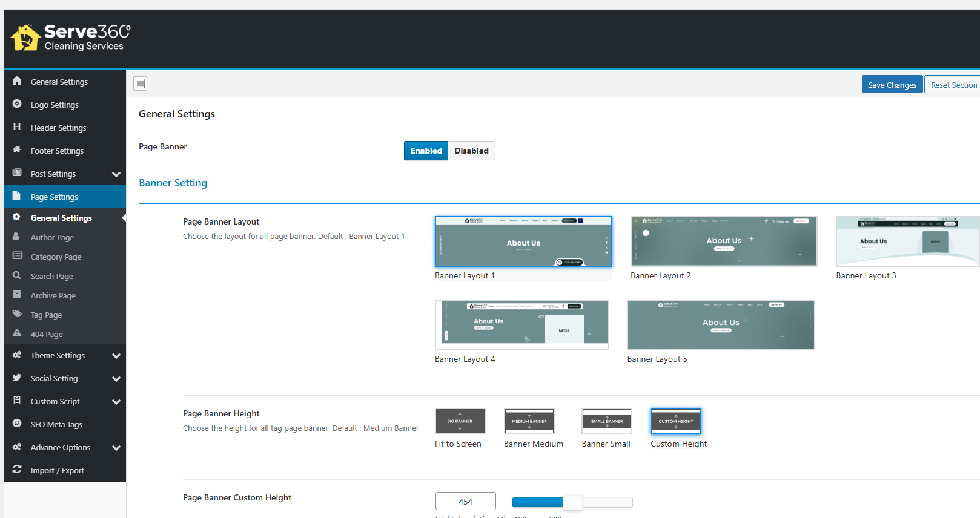Open the Author Page submenu item
This screenshot has width=980, height=518.
click(52, 237)
